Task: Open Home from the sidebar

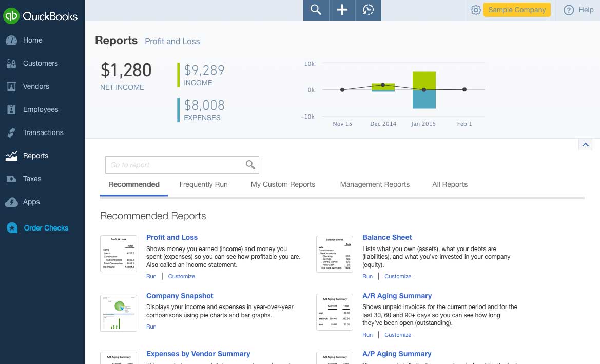Action: pos(32,40)
